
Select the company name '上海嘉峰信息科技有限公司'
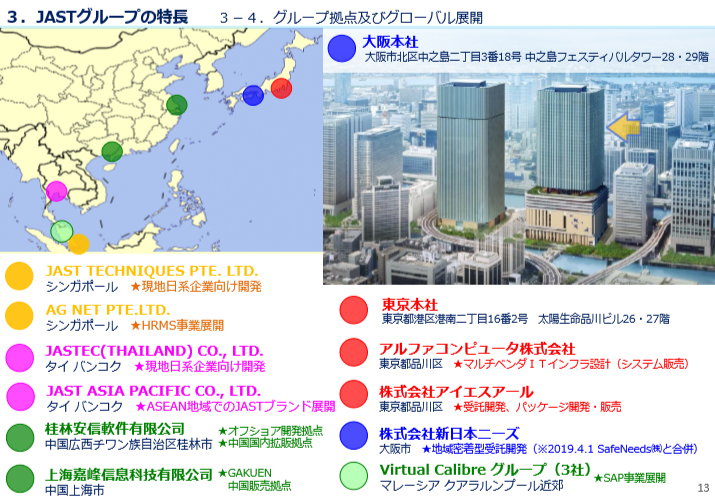pos(129,475)
